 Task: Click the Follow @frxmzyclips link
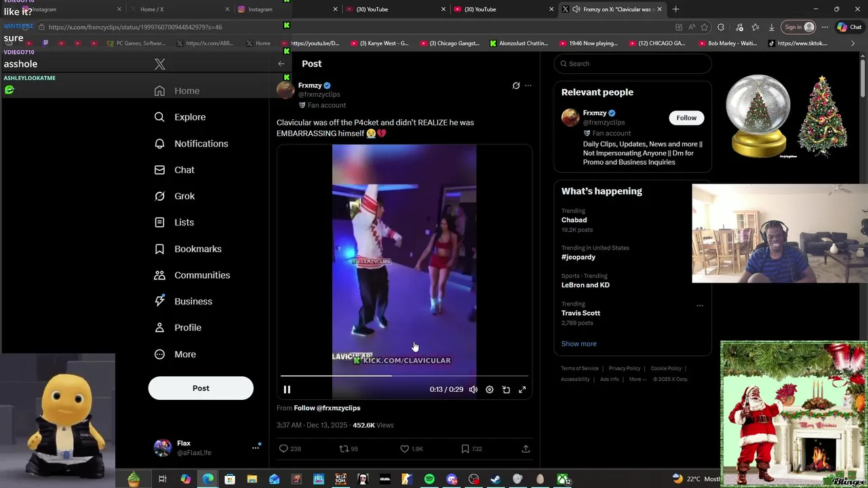point(327,408)
